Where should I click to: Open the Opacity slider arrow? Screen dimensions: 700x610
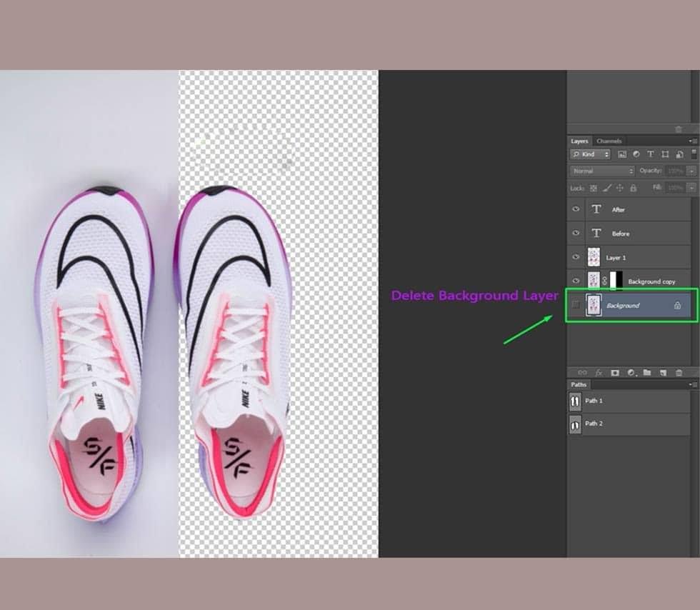pyautogui.click(x=691, y=171)
